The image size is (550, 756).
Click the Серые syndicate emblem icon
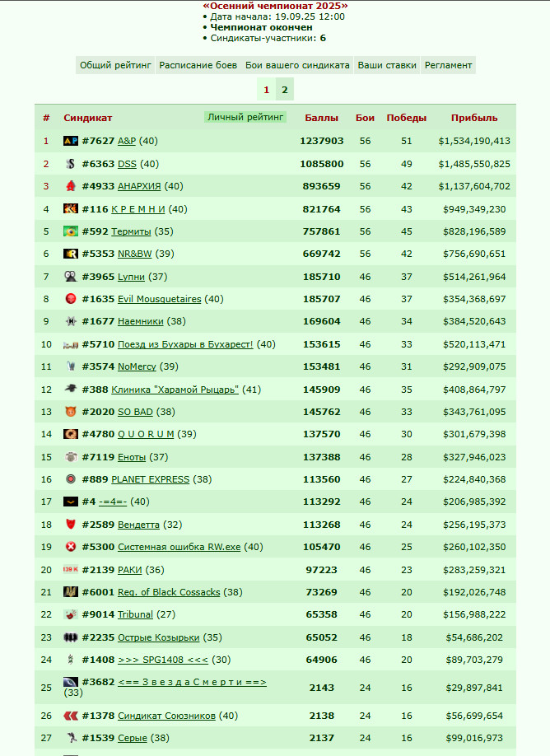click(x=71, y=738)
